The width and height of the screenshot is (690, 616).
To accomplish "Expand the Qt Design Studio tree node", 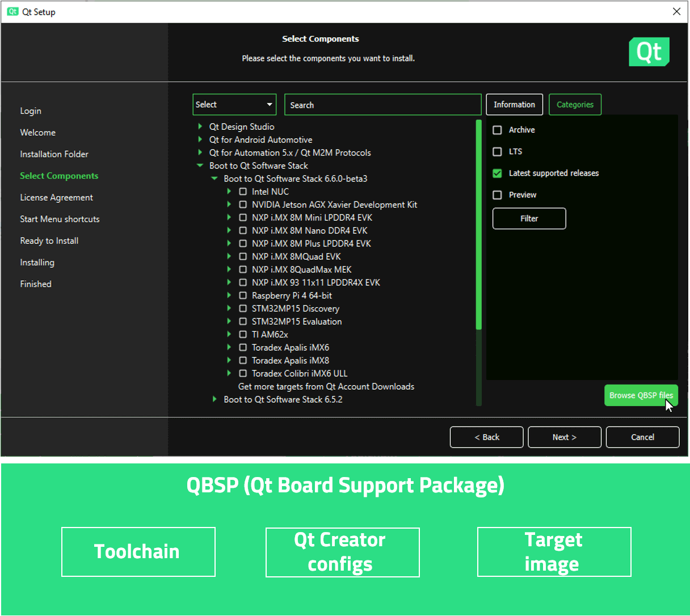I will (x=200, y=126).
